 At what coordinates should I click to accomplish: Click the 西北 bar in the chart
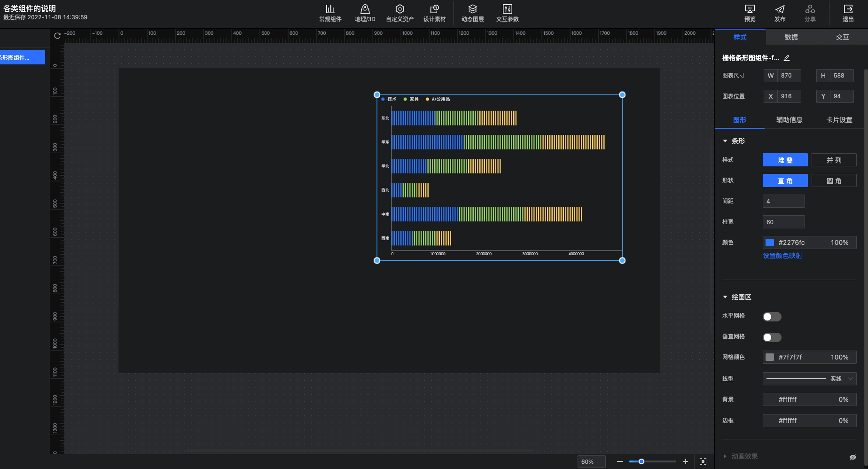pos(410,190)
